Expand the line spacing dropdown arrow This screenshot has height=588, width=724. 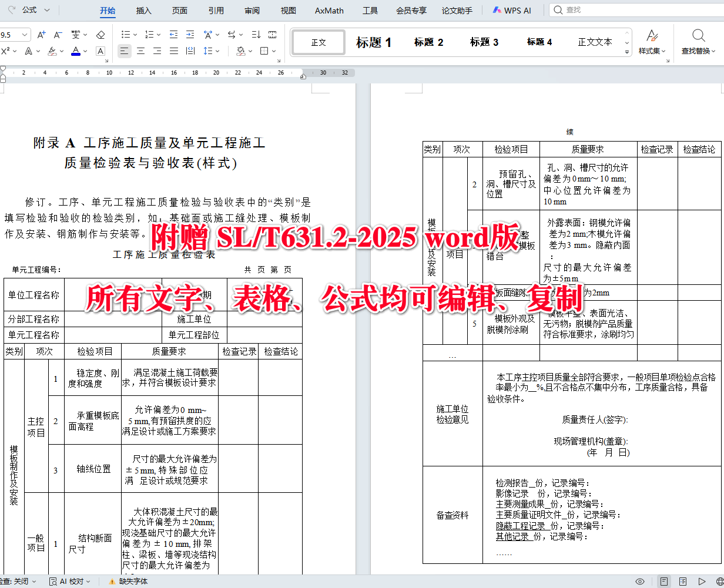coord(217,51)
